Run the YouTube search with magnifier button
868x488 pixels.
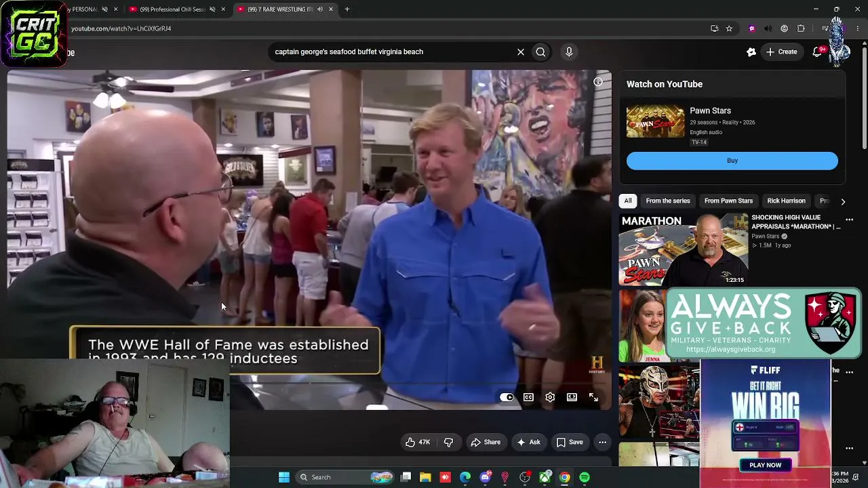[540, 52]
